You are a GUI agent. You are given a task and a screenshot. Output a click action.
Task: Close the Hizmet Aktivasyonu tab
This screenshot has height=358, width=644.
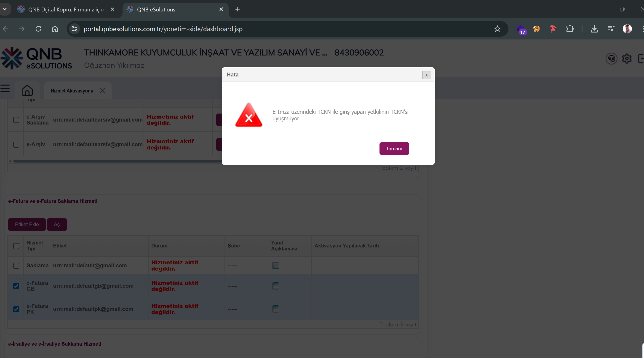(102, 91)
